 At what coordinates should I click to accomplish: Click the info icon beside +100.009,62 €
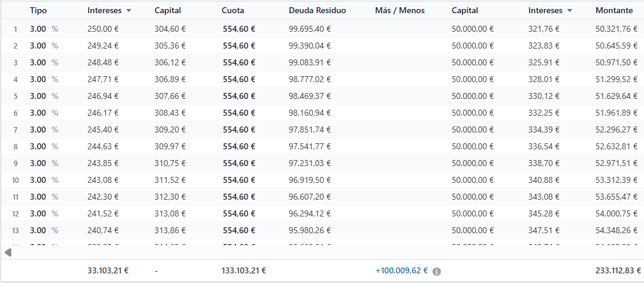point(437,272)
